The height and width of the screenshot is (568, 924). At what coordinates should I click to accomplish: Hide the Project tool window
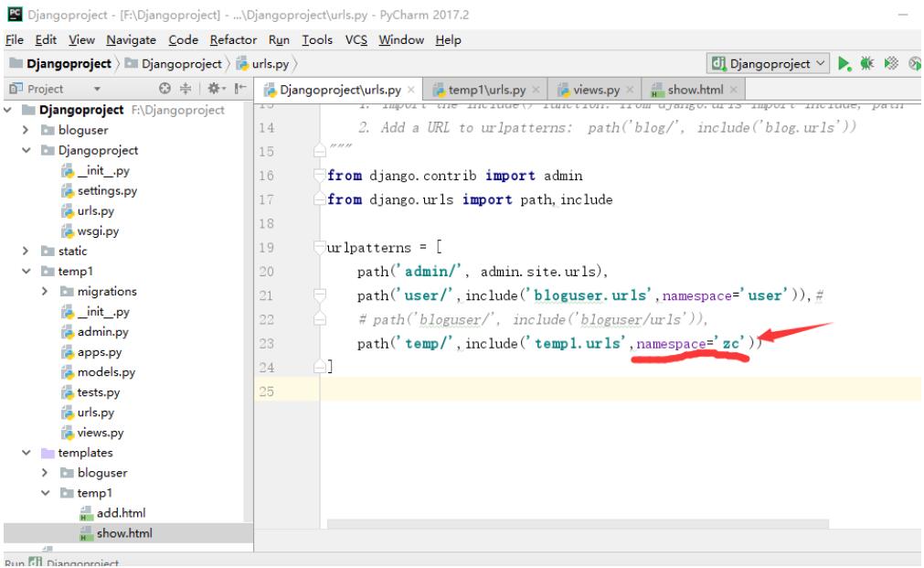point(239,89)
